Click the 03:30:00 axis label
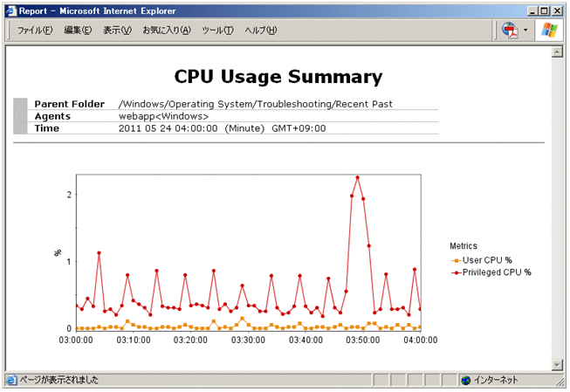This screenshot has height=392, width=570. pyautogui.click(x=248, y=340)
